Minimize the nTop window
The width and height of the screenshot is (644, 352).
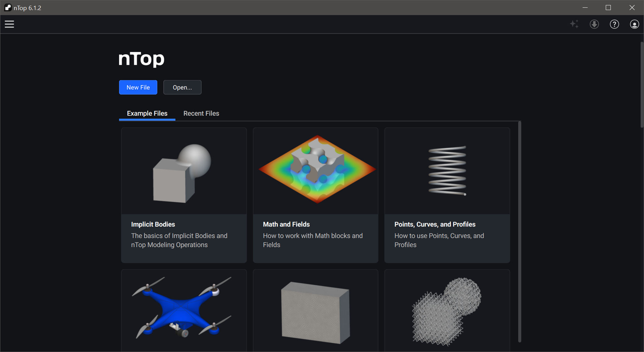(585, 7)
